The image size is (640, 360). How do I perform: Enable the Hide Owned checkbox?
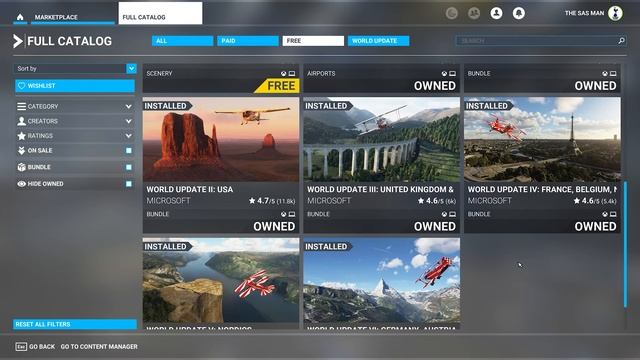click(129, 184)
